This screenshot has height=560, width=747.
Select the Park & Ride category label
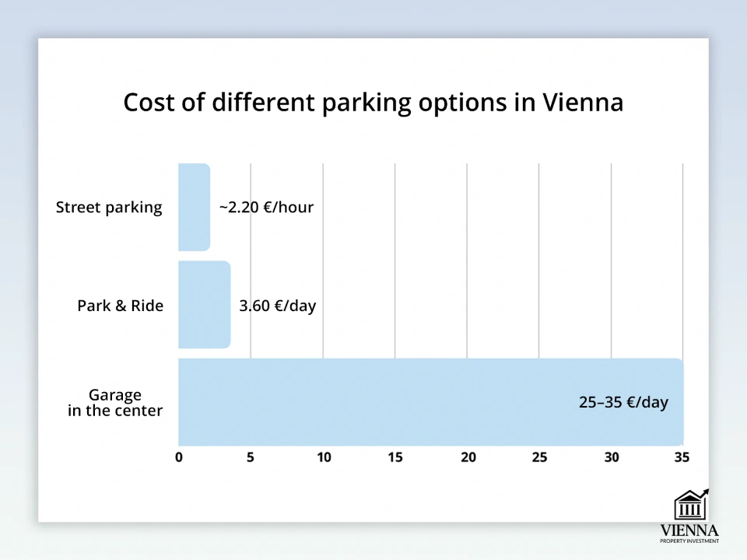tap(121, 306)
